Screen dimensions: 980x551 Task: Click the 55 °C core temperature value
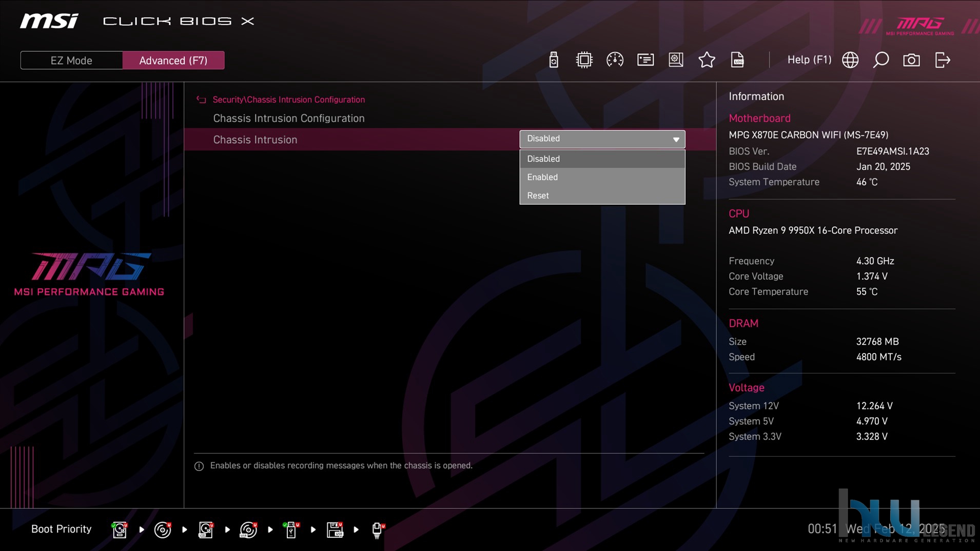867,292
